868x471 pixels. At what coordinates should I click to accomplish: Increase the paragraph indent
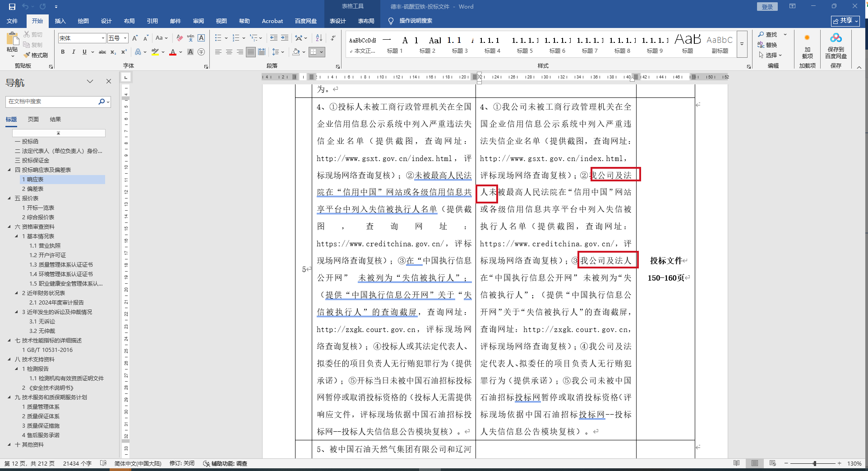[x=285, y=38]
